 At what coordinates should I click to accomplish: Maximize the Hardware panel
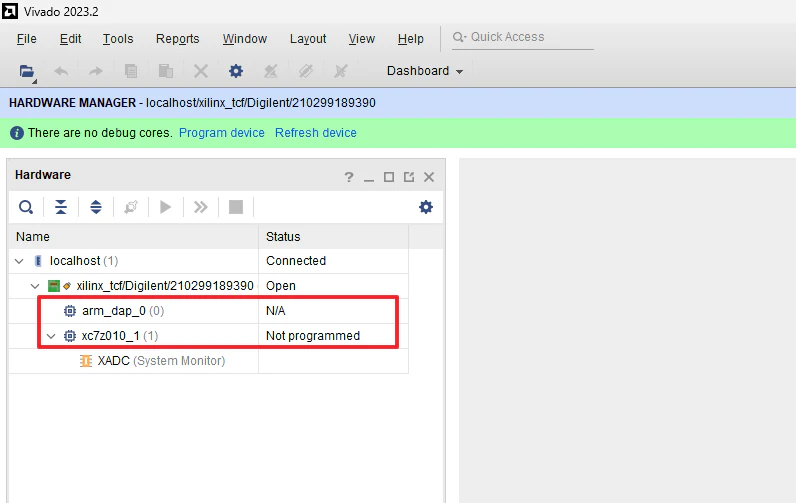coord(389,177)
